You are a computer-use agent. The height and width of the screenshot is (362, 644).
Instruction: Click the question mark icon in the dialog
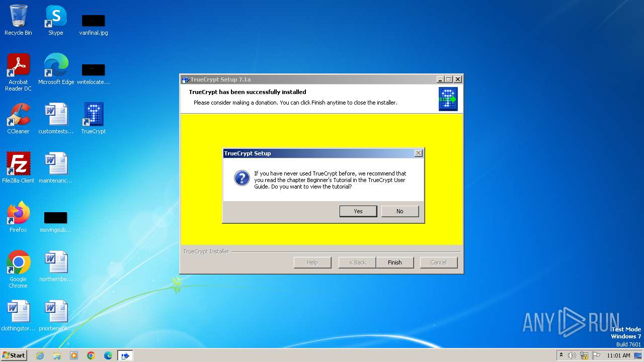tap(242, 178)
